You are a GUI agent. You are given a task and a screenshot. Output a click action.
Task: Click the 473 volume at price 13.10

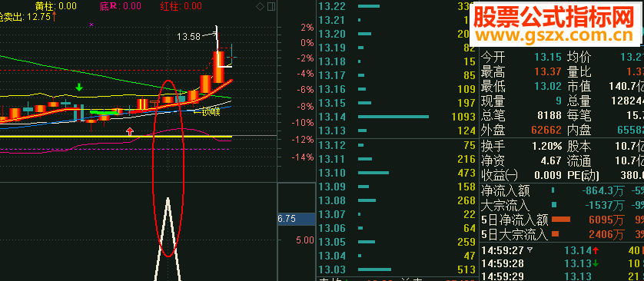pyautogui.click(x=466, y=173)
